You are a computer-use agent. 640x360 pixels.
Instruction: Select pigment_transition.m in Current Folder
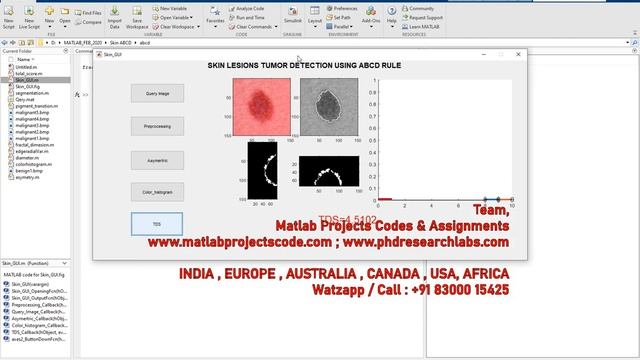(x=36, y=106)
